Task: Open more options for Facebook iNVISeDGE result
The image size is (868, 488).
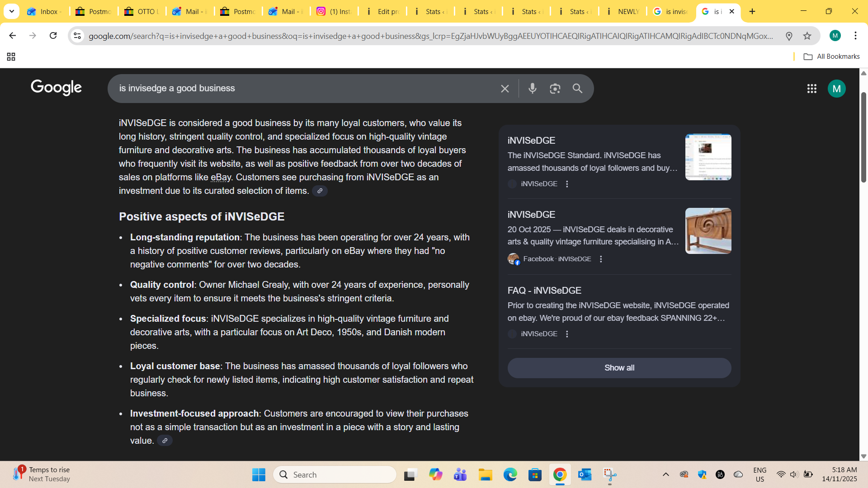Action: (x=601, y=259)
